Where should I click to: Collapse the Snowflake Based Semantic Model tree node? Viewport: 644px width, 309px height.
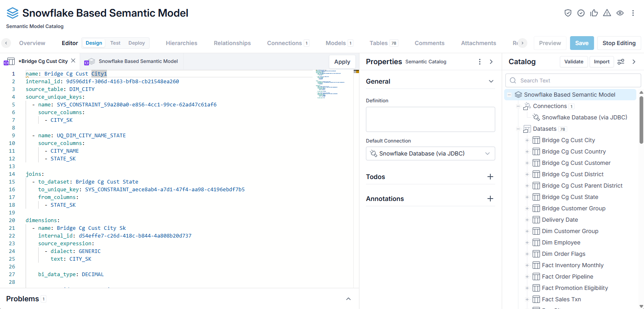pos(509,95)
